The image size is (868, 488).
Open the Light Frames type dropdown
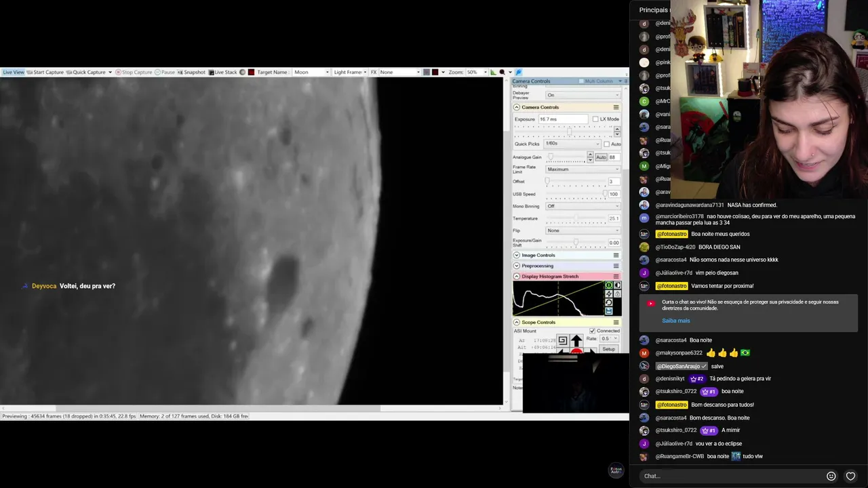point(350,72)
